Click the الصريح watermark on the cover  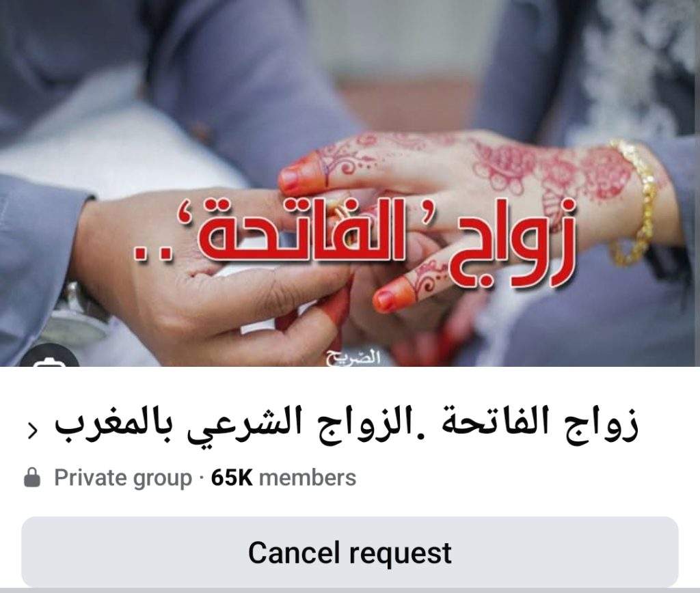[353, 357]
